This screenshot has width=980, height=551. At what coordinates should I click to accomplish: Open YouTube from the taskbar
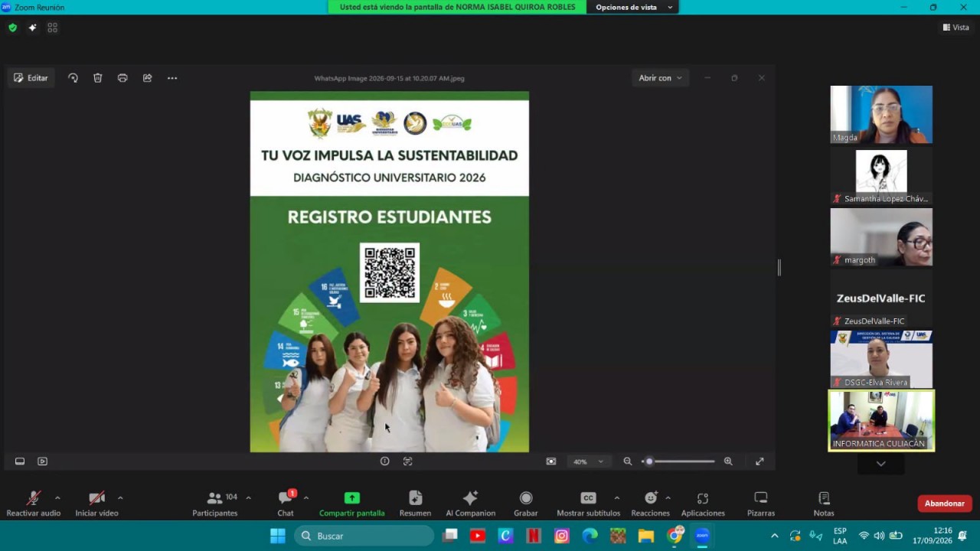point(478,536)
